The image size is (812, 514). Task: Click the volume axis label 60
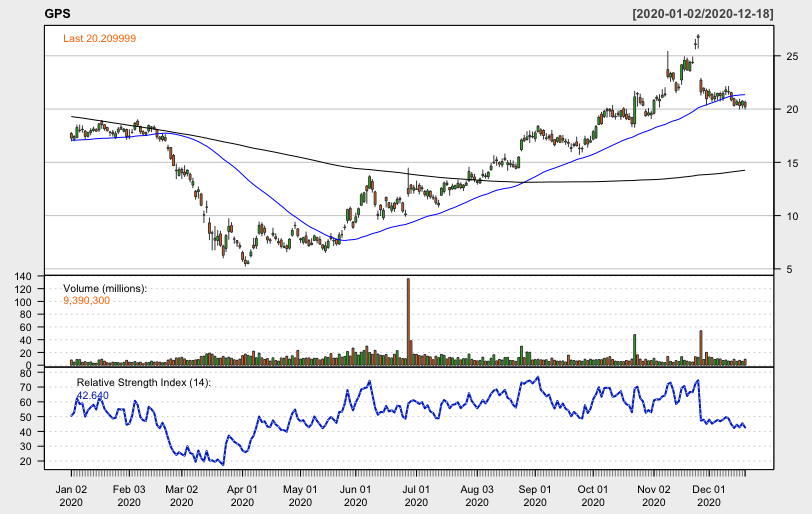(26, 327)
